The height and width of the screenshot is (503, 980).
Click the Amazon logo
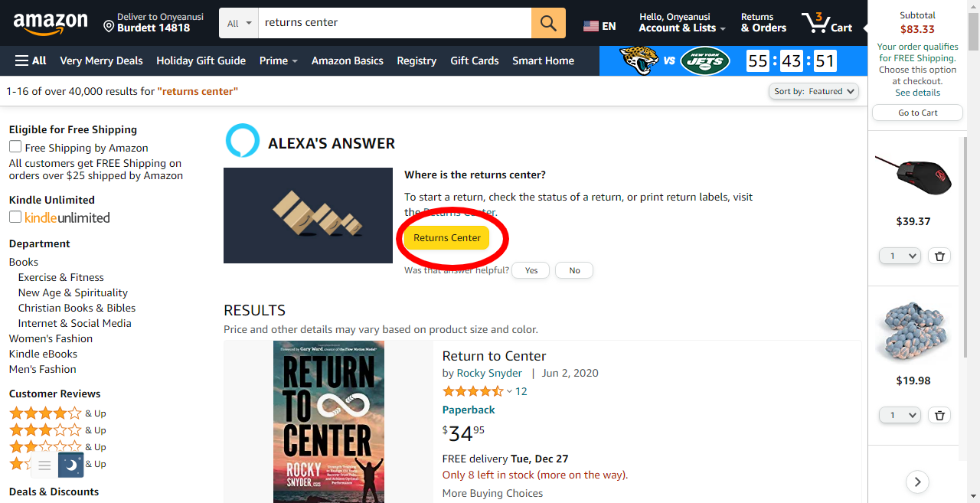point(51,23)
